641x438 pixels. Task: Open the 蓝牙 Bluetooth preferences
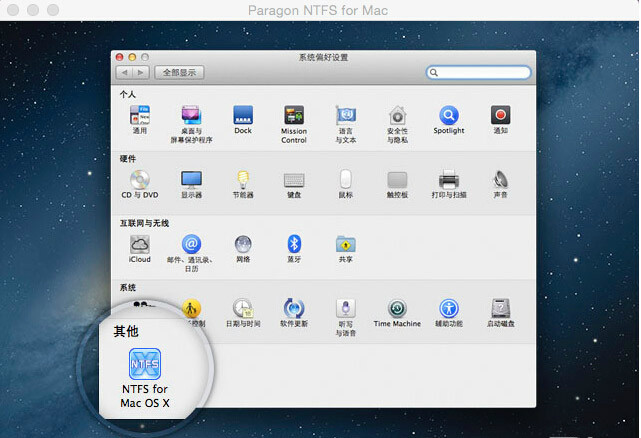coord(294,244)
